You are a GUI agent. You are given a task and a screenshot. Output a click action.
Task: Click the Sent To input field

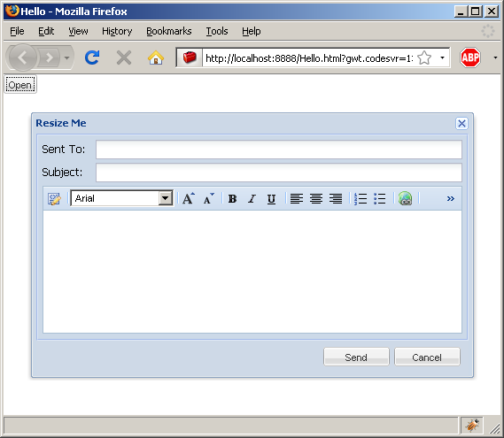point(279,150)
